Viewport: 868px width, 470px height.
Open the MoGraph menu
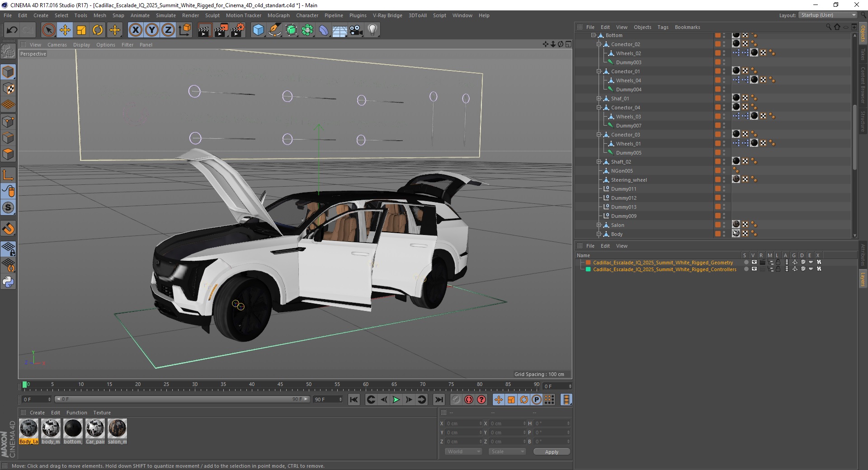[278, 15]
